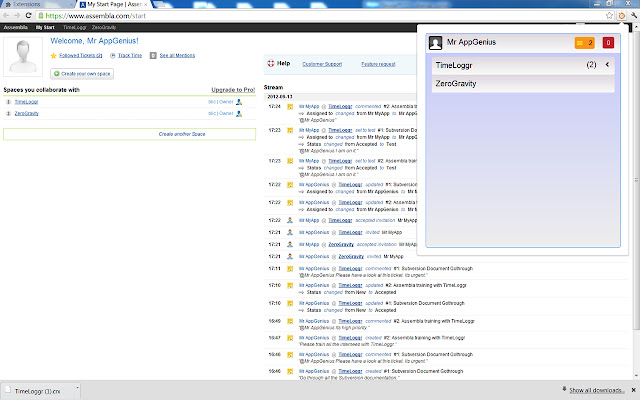This screenshot has height=400, width=640.
Task: Expand the TimeLoggr space row icon
Action: 9,102
